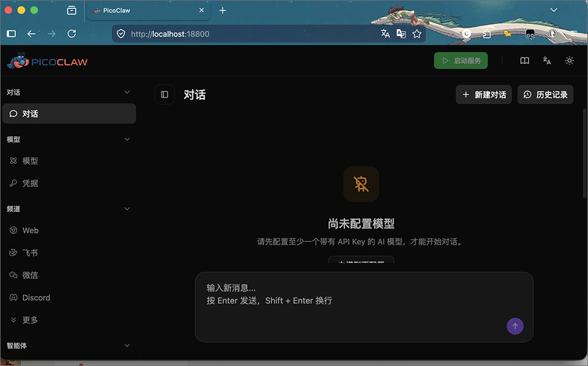Click the PicoClaw logo
Viewport: 588px width, 366px height.
click(47, 61)
